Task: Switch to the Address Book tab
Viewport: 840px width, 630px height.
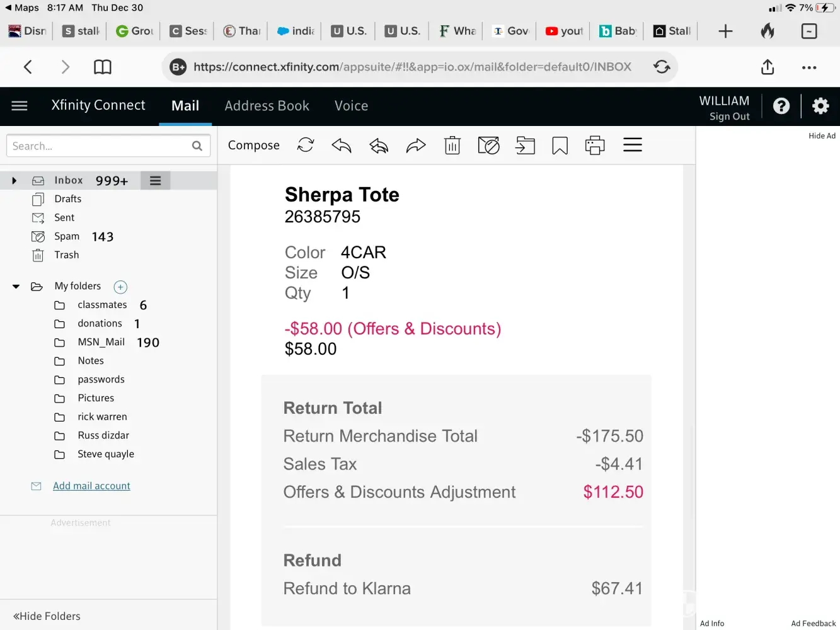Action: tap(267, 106)
